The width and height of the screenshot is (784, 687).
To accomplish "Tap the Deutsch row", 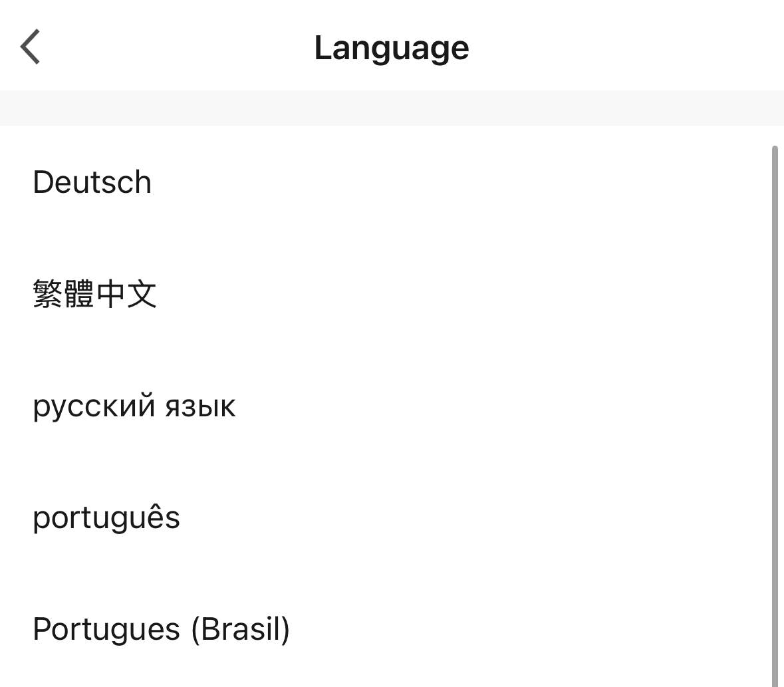I will pos(386,182).
